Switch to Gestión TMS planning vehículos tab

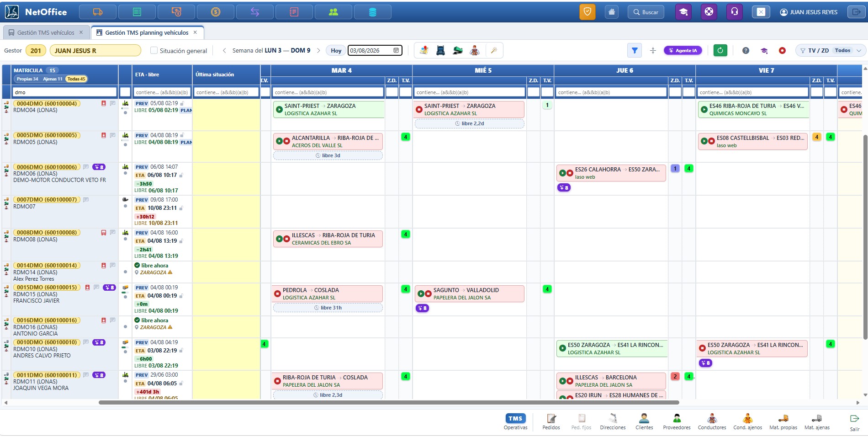(x=146, y=32)
